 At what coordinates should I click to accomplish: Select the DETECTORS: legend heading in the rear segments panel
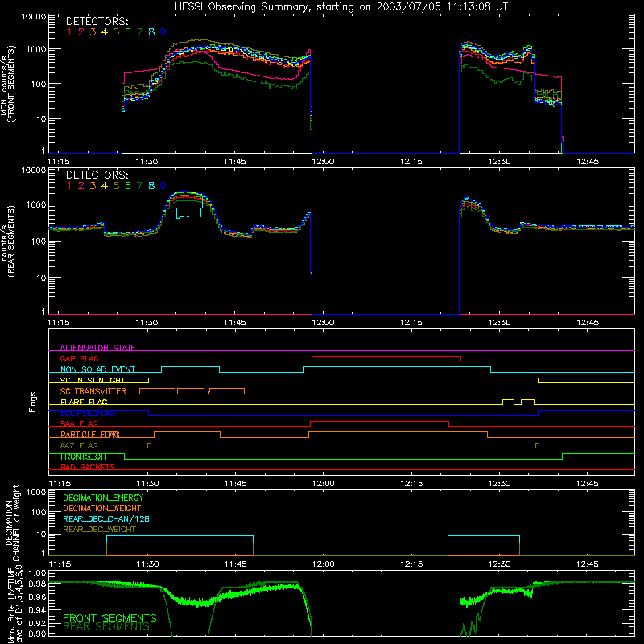tap(97, 175)
